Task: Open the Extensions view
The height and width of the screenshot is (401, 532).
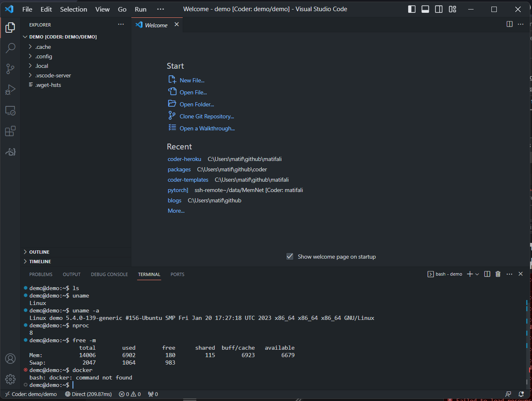Action: point(10,131)
